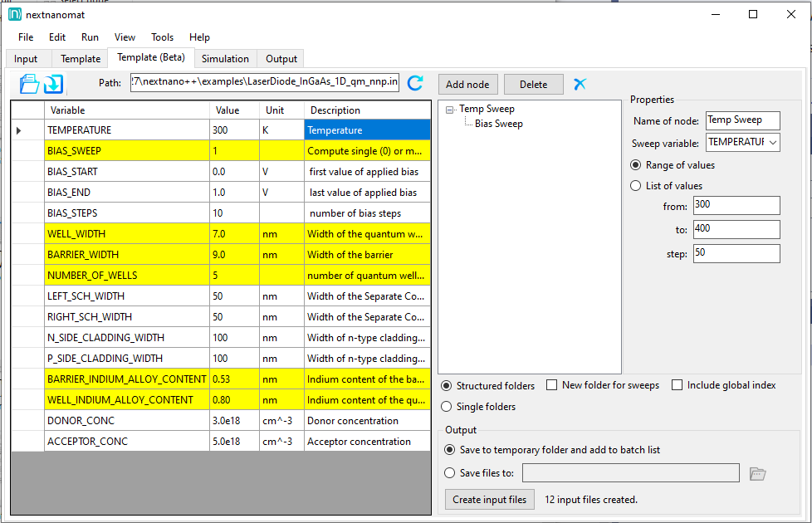The image size is (812, 523).
Task: Click the row selector arrow beside TEMPERATURE
Action: [x=18, y=130]
